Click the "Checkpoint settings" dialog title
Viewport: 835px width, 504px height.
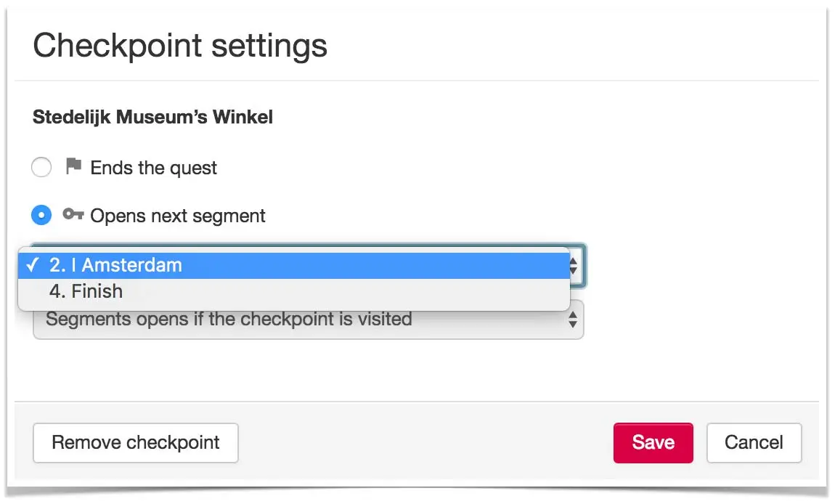[x=180, y=46]
